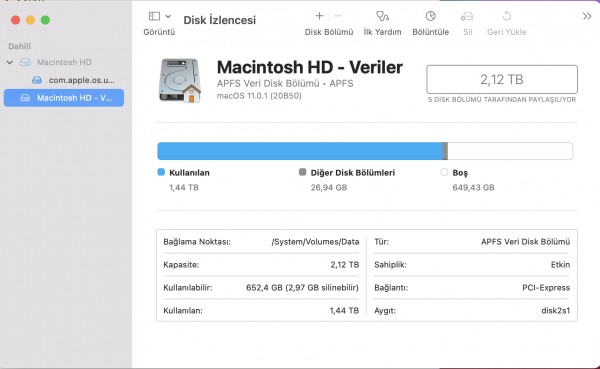Click the Bağlama Noktası label
Image resolution: width=600 pixels, height=369 pixels.
click(197, 242)
